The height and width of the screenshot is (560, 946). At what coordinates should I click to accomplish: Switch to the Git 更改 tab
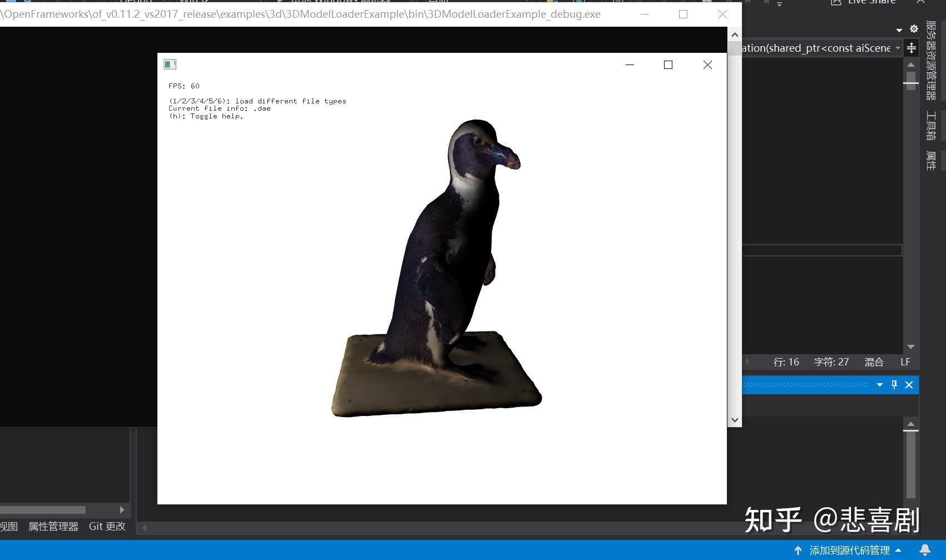click(107, 526)
